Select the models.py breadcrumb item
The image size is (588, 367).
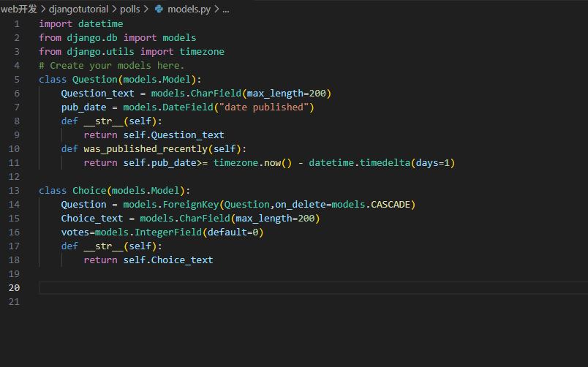[x=189, y=10]
